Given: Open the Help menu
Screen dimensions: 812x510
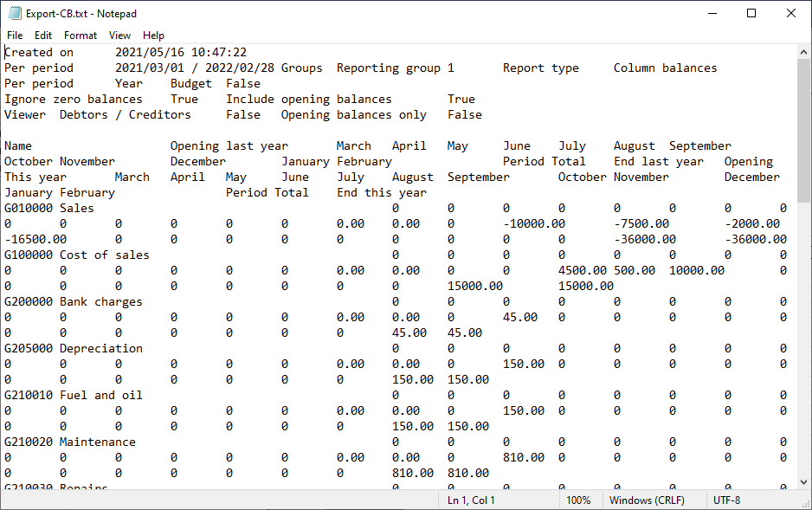Looking at the screenshot, I should [x=153, y=36].
